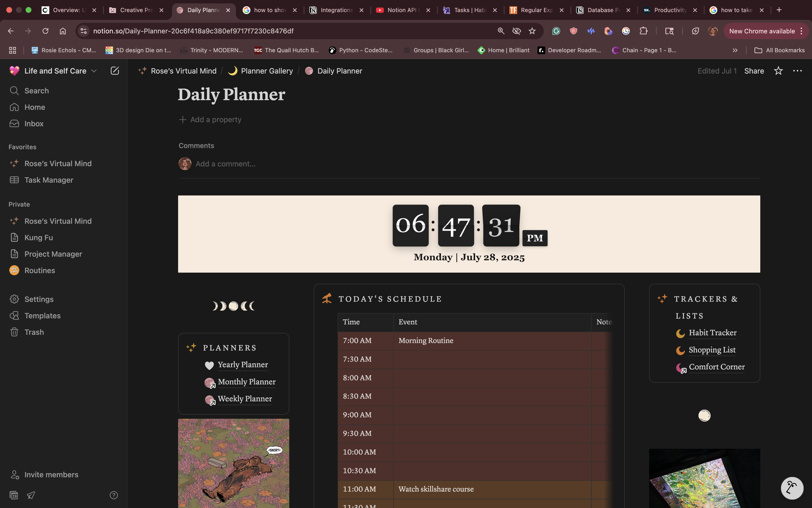Image resolution: width=812 pixels, height=508 pixels.
Task: Open the Notion AI assistant floating button
Action: click(792, 488)
